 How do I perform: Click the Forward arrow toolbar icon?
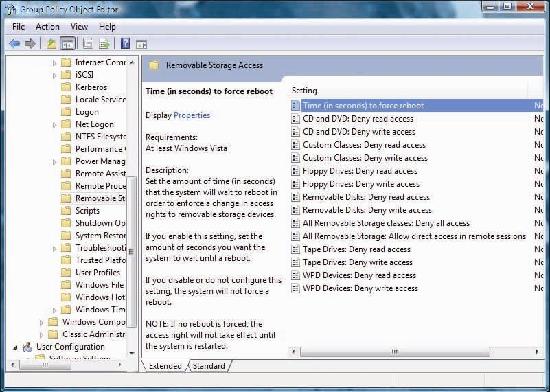pyautogui.click(x=31, y=43)
